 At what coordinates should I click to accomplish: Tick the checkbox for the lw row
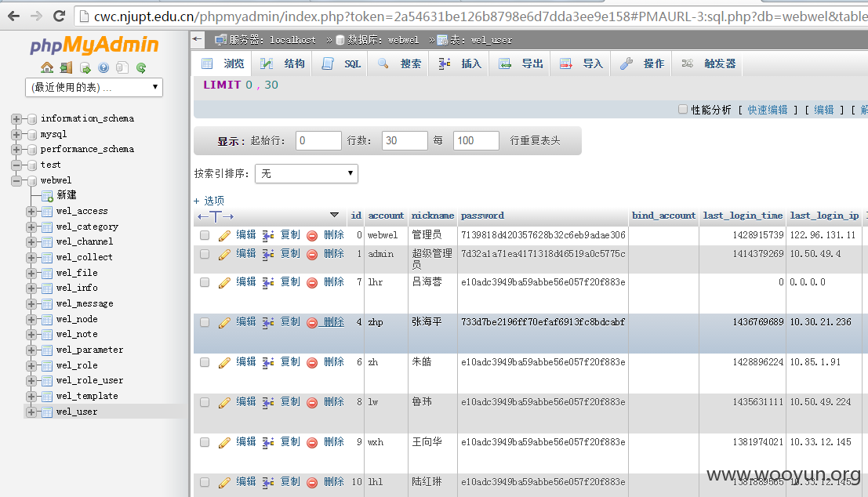(x=205, y=402)
